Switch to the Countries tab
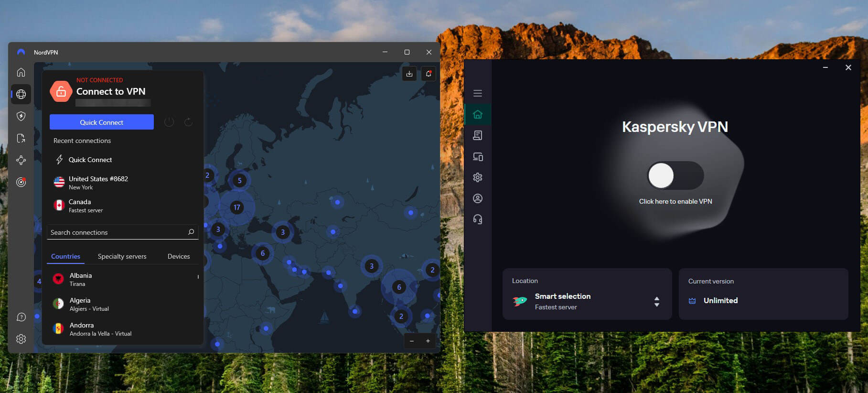 point(65,256)
